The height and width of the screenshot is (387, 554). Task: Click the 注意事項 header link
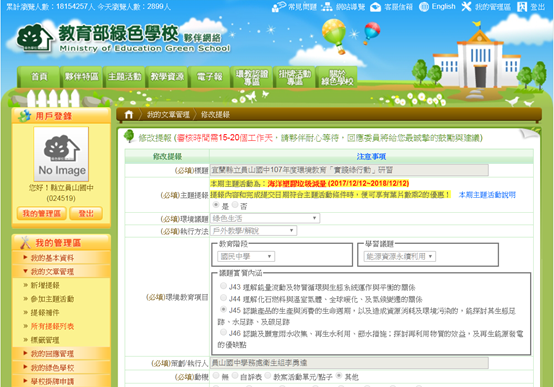click(371, 157)
